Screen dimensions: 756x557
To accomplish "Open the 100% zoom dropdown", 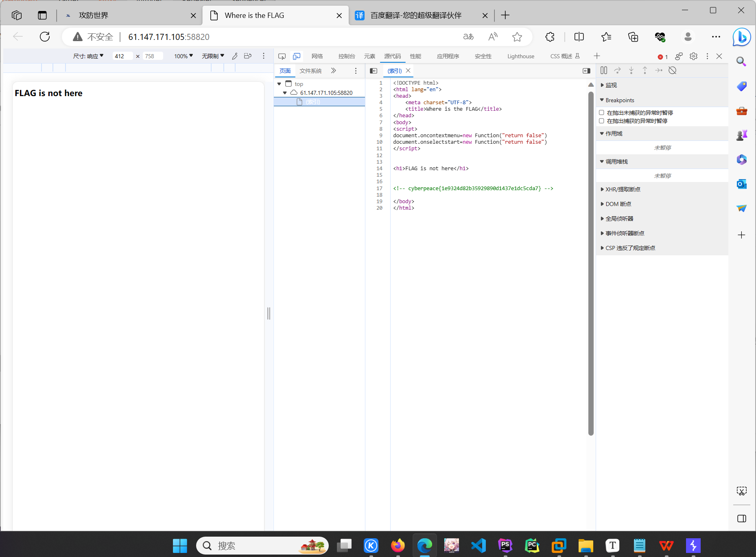I will (x=184, y=56).
